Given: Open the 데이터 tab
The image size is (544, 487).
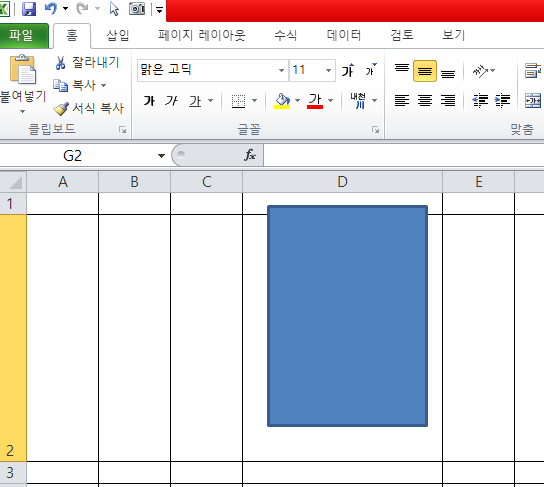Looking at the screenshot, I should (x=344, y=35).
